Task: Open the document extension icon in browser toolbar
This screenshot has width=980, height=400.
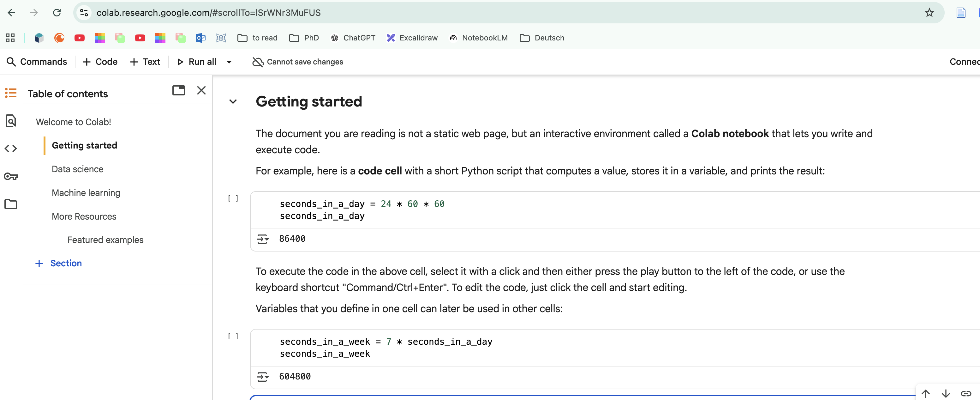Action: 961,13
